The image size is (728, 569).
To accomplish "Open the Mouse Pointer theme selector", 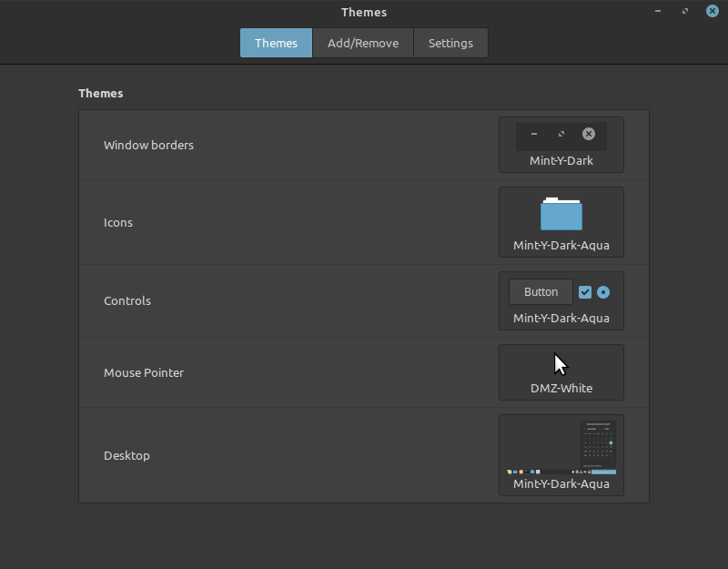I will click(561, 372).
